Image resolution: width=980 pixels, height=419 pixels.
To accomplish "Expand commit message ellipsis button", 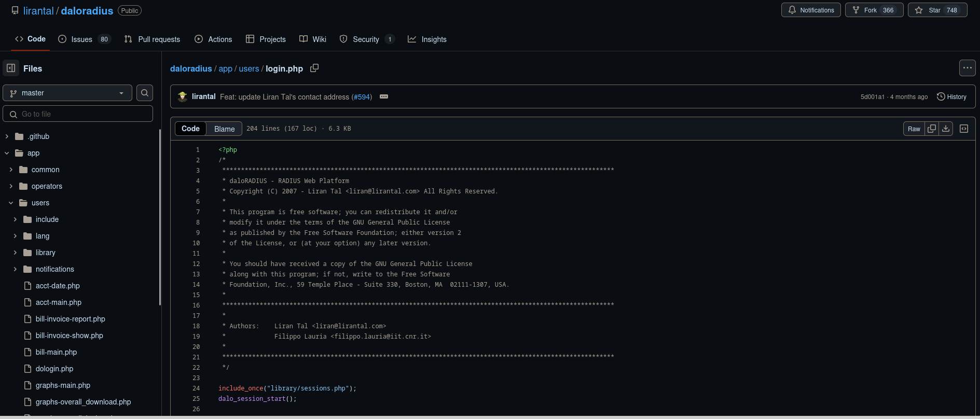I will 384,97.
